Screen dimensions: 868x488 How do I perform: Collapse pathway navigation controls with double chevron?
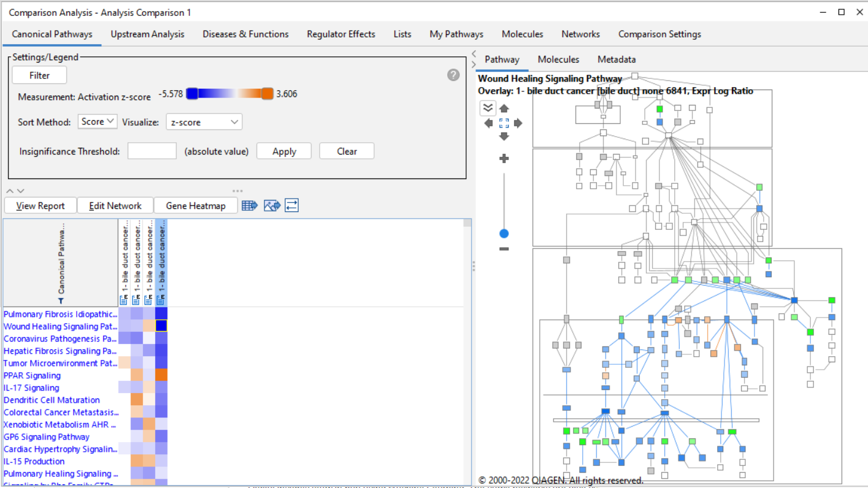(x=488, y=108)
